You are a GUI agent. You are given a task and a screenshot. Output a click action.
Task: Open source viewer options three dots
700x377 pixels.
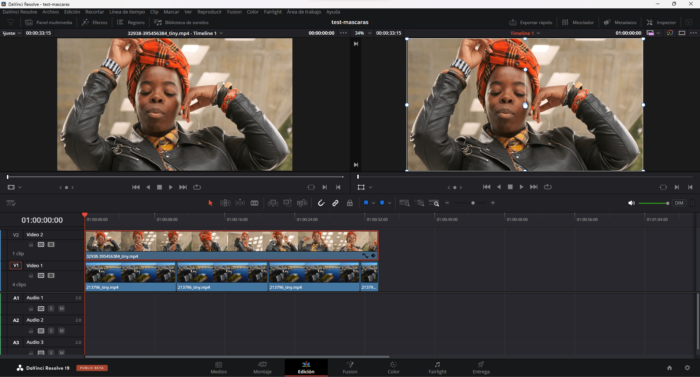pos(343,33)
